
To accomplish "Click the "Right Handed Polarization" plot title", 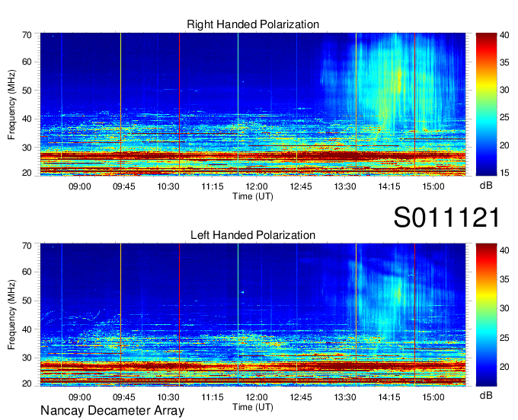I will [253, 24].
